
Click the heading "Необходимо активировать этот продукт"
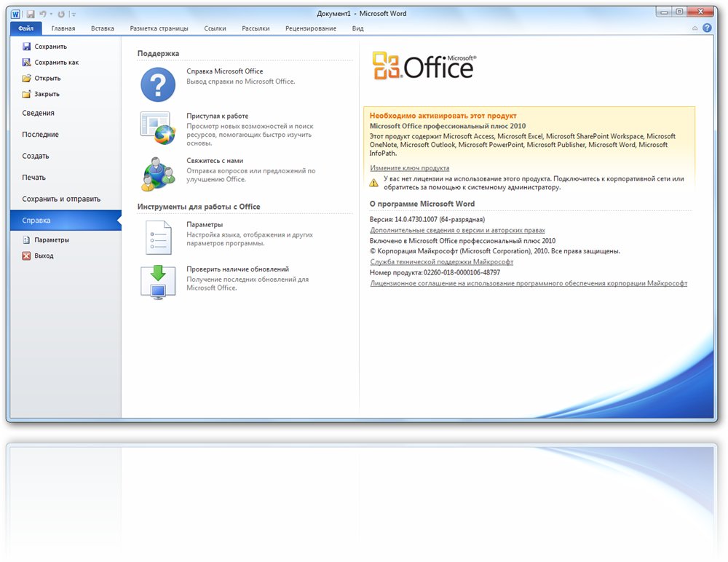(443, 116)
